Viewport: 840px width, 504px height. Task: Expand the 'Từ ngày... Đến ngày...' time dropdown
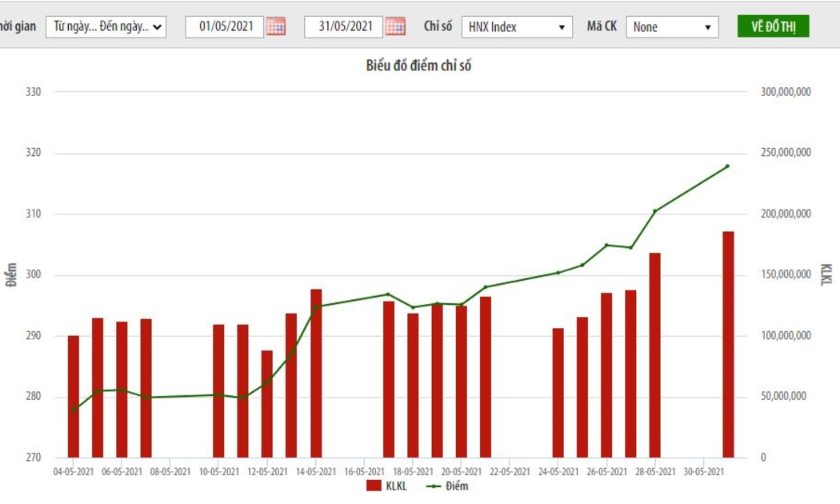[x=106, y=26]
